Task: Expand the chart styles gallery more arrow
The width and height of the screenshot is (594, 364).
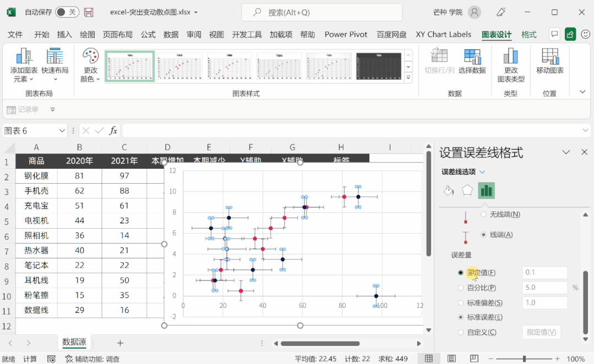Action: point(408,78)
